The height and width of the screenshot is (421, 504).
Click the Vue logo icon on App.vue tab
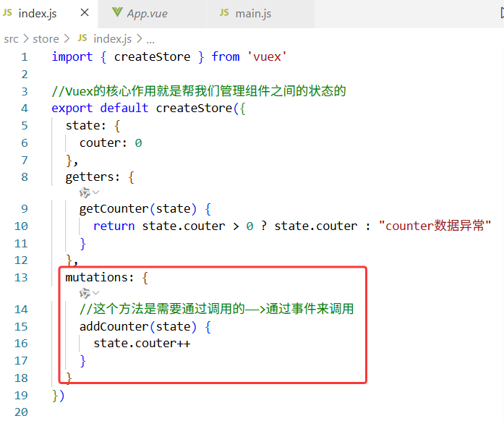(x=117, y=13)
